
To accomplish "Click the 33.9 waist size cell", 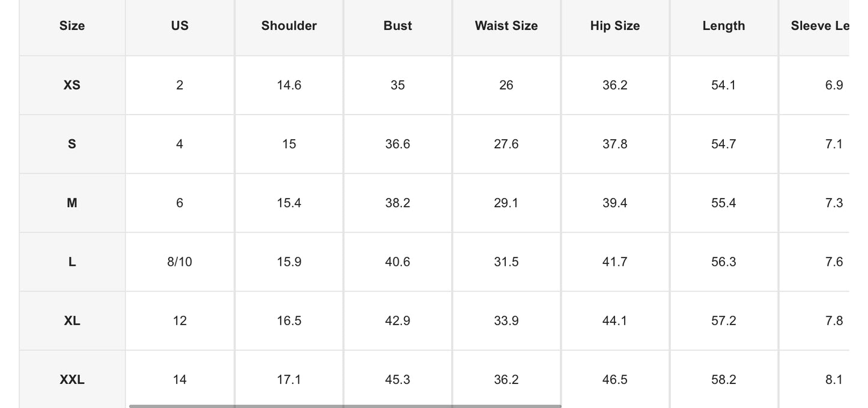I will click(x=506, y=321).
